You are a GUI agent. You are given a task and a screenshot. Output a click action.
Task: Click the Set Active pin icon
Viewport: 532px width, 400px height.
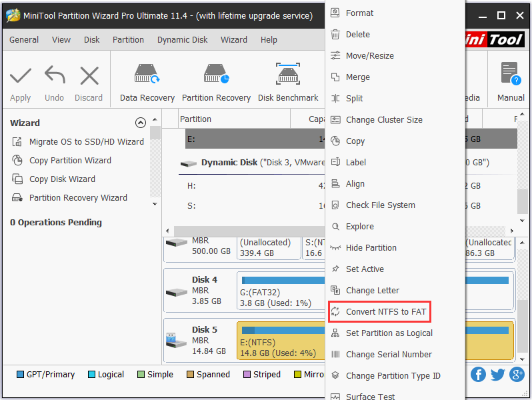[x=335, y=269]
